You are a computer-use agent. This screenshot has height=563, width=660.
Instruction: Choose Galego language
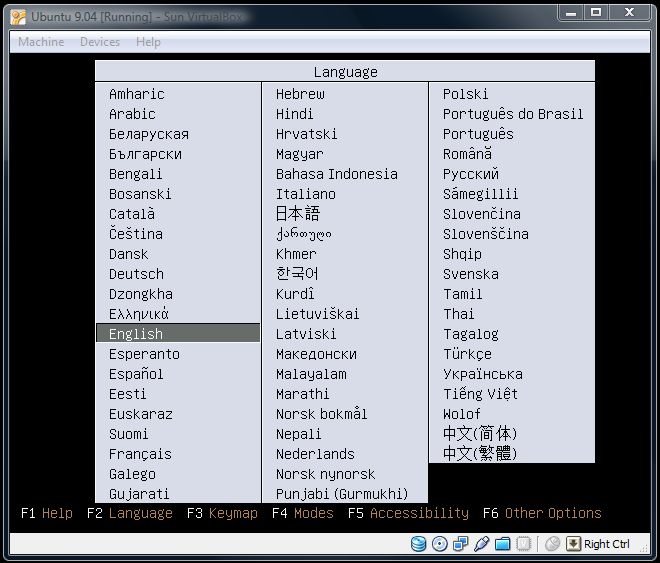click(x=132, y=474)
